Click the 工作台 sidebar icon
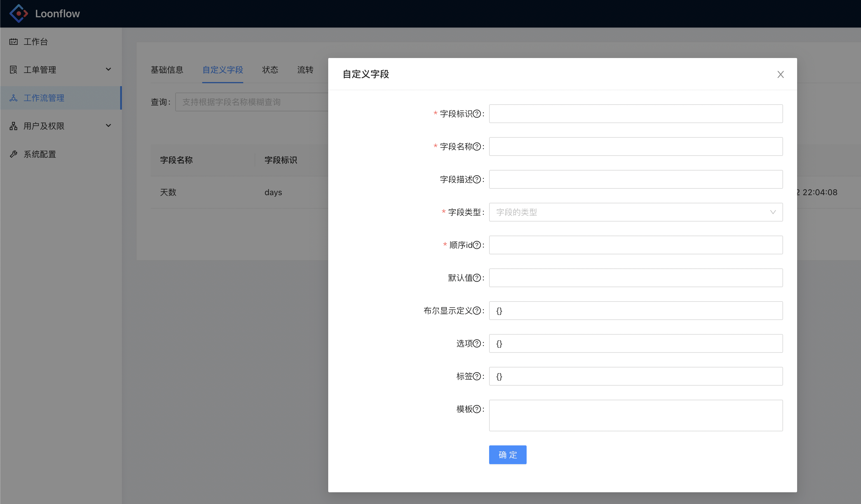The image size is (861, 504). (x=13, y=42)
